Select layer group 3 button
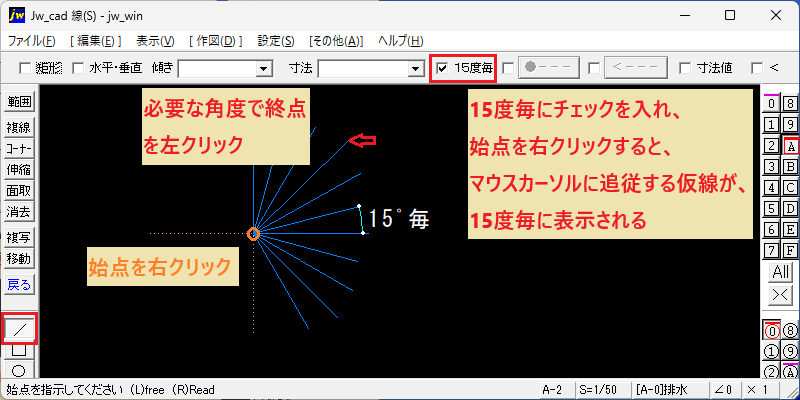The height and width of the screenshot is (400, 800). click(772, 166)
